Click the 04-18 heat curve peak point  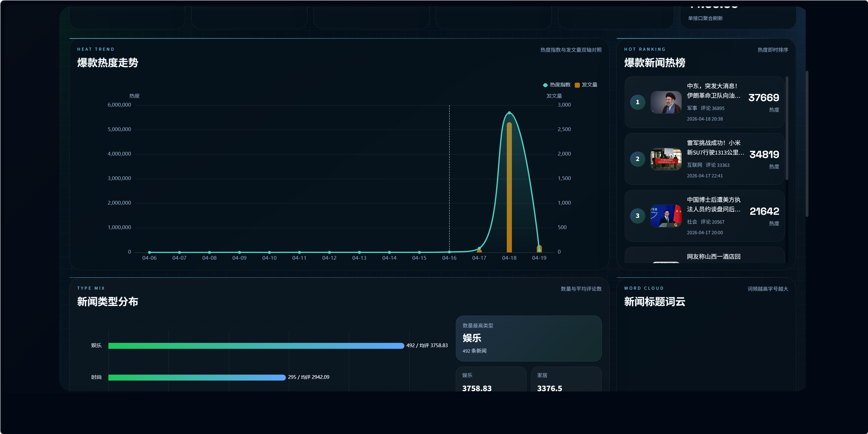(x=509, y=113)
